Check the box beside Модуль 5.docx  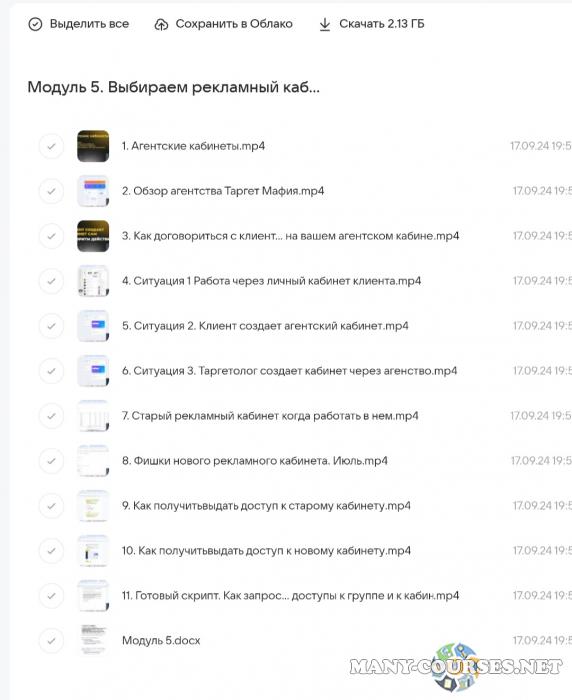pos(51,641)
